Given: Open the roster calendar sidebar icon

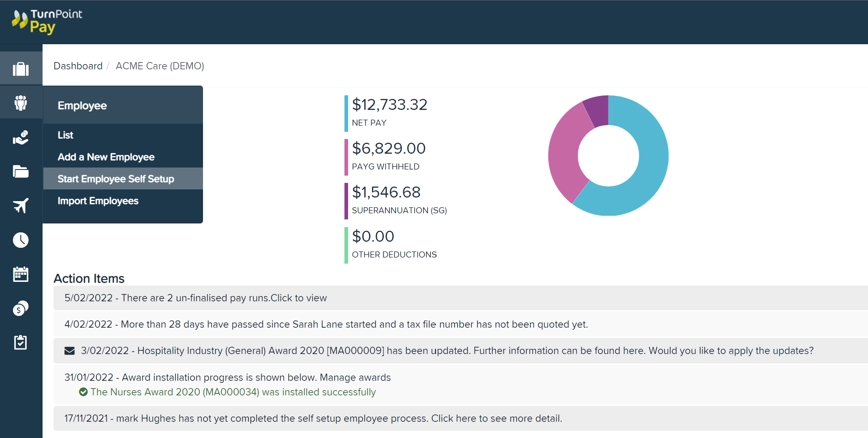Looking at the screenshot, I should (x=21, y=274).
